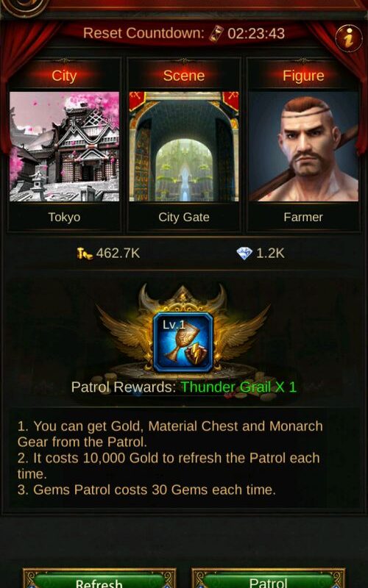Tap the gold coins icon beside 462.7K
The image size is (368, 588).
(x=85, y=254)
